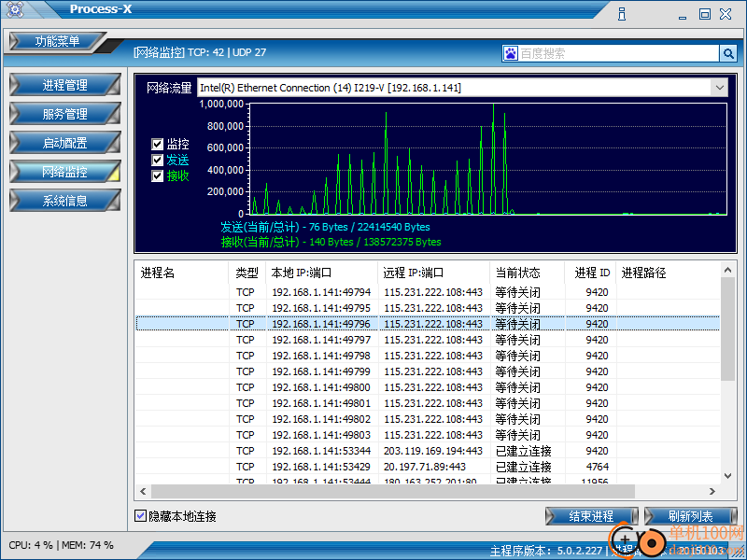747x560 pixels.
Task: Click the network traffic graph area
Action: (x=487, y=159)
